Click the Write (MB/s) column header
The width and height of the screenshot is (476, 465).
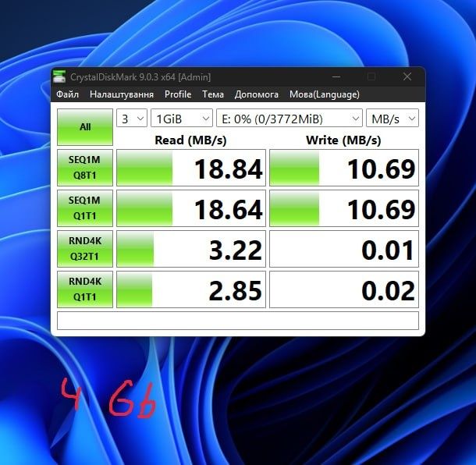click(x=343, y=140)
